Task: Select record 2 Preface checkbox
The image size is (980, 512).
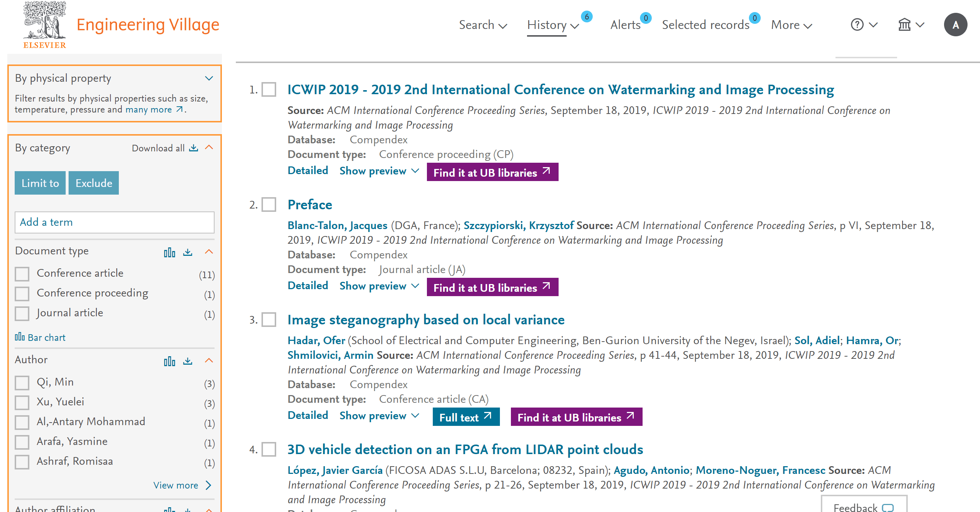Action: (x=268, y=205)
